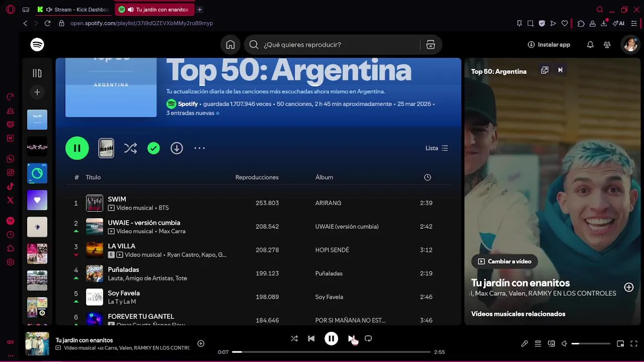Toggle shuffle in the player bar
Viewport: 644px width, 362px height.
pos(294,339)
